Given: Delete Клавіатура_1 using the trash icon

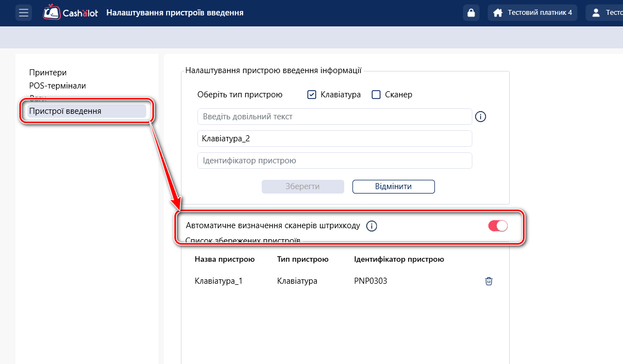Looking at the screenshot, I should (x=488, y=281).
